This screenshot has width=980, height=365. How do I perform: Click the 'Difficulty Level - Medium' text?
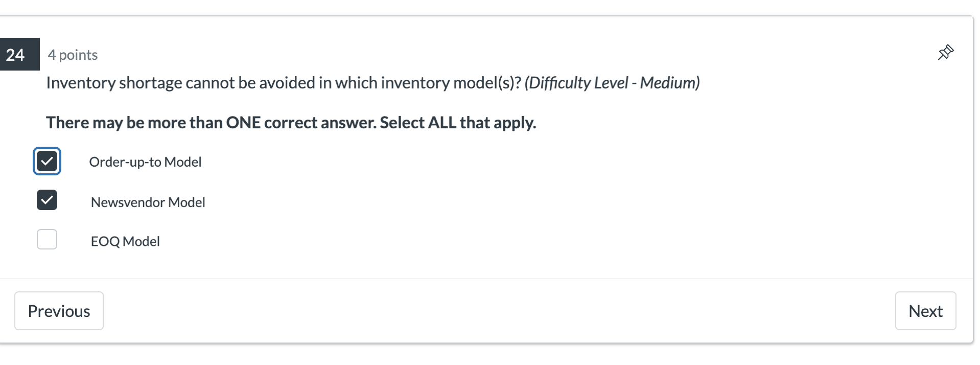[x=613, y=82]
